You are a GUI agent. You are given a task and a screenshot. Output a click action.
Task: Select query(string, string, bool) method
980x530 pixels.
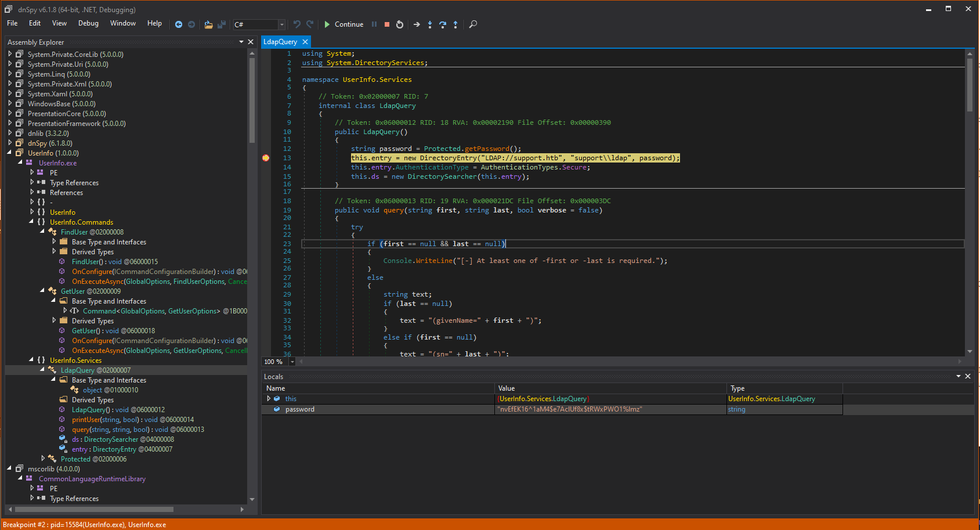(x=138, y=429)
